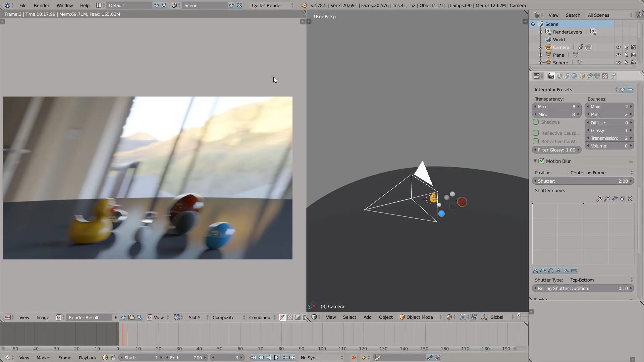
Task: Open the Texture properties tab icon
Action: click(x=605, y=76)
